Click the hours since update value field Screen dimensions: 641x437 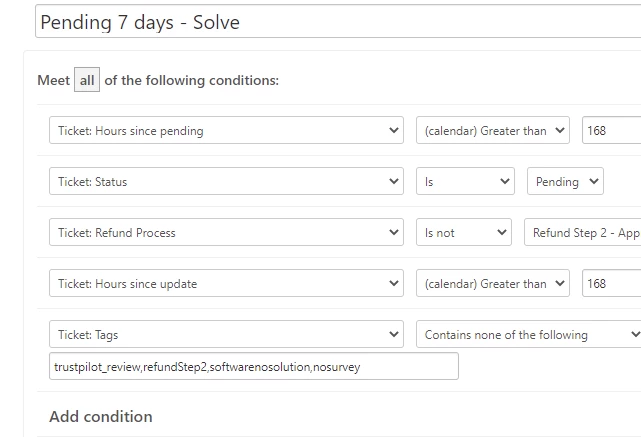(x=610, y=284)
